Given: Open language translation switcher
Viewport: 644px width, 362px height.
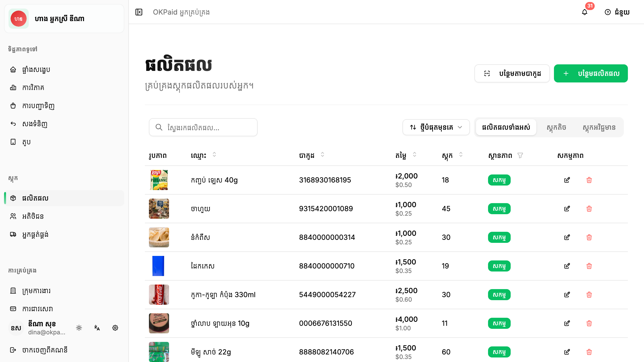Looking at the screenshot, I should click(97, 328).
